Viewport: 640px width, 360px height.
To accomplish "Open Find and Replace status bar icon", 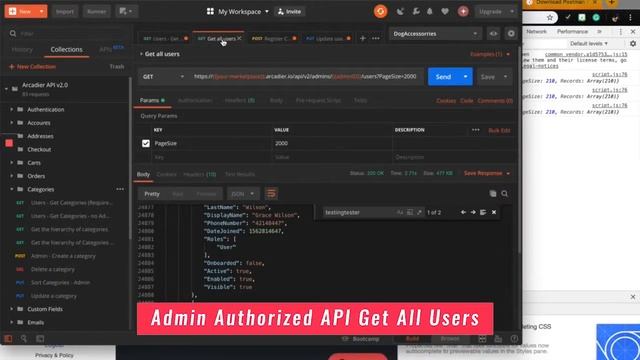I will coord(24,338).
